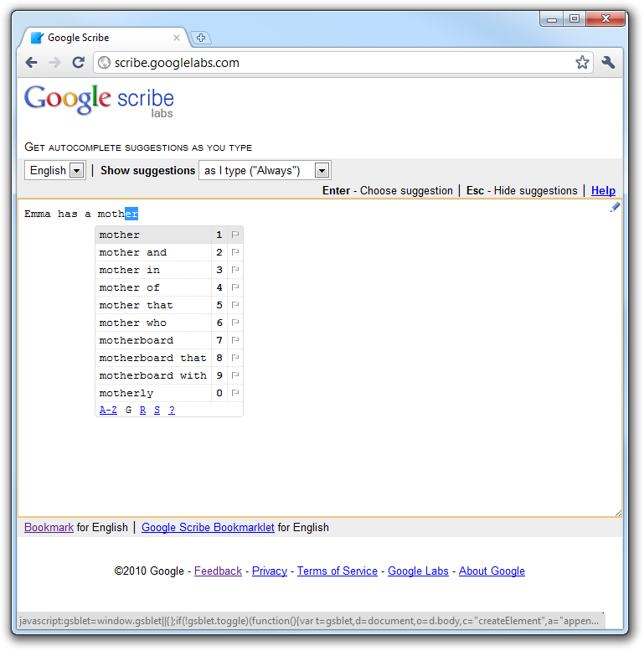
Task: Click the Google Scribe Bookmarklet link
Action: (x=208, y=527)
